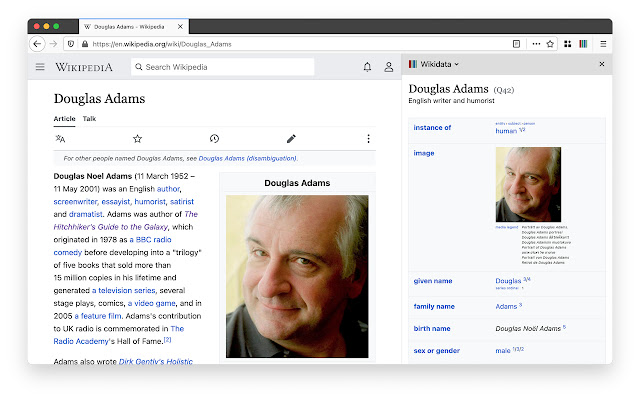The image size is (640, 400).
Task: Click the Wikipedia wordmark logo
Action: click(84, 67)
